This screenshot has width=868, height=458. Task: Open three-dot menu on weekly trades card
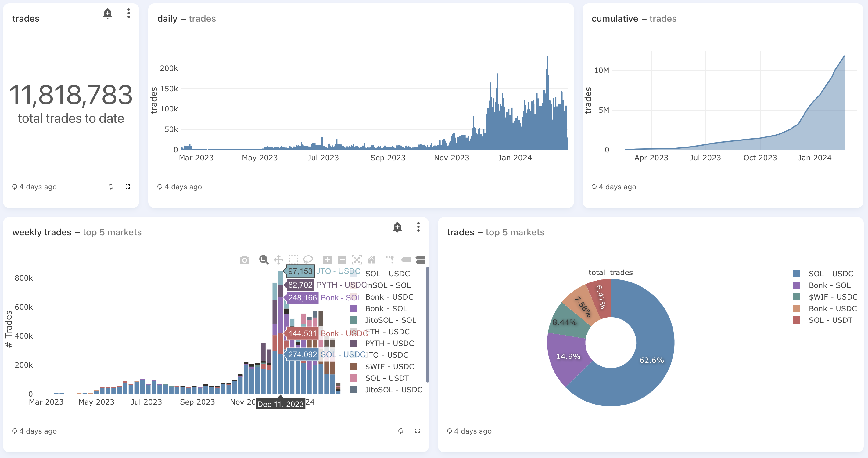pos(418,227)
